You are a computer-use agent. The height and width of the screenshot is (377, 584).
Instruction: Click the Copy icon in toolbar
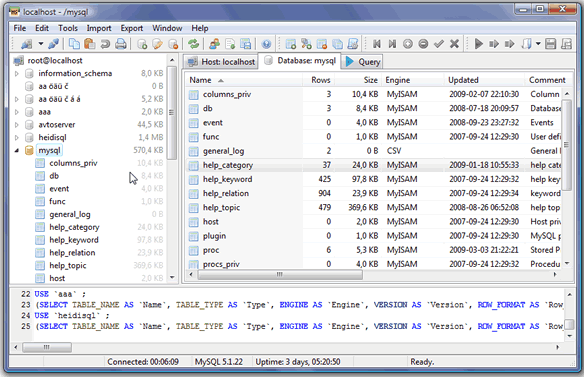tap(74, 44)
